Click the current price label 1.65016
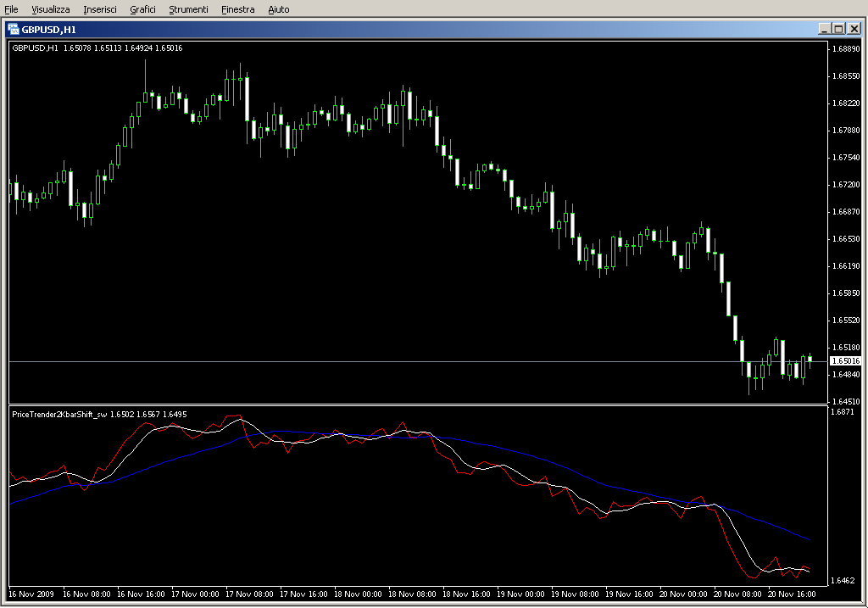 click(845, 361)
